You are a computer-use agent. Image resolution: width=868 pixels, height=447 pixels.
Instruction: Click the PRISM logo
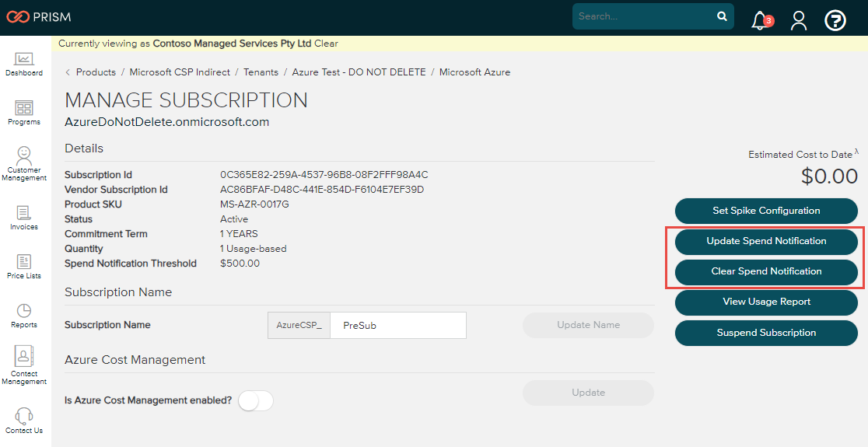tap(39, 16)
